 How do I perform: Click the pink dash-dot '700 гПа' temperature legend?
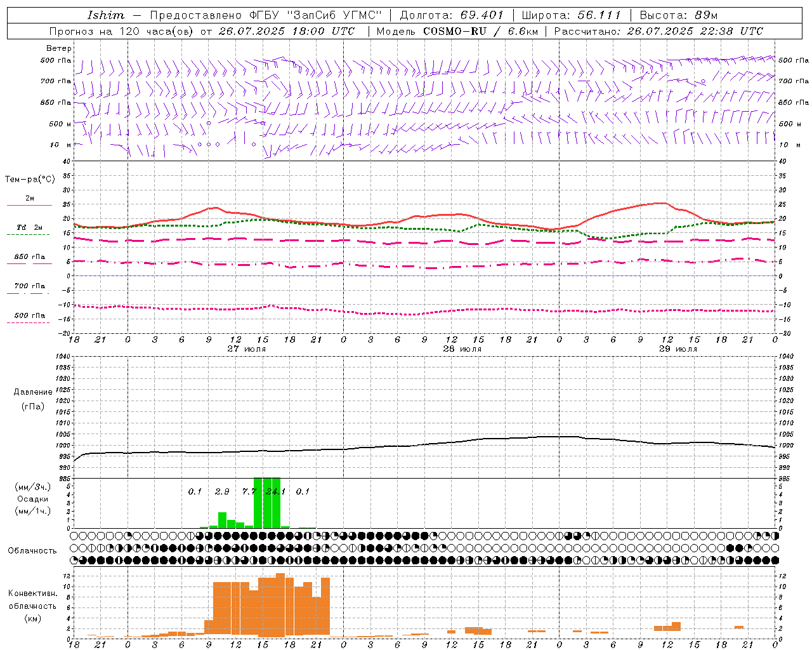click(28, 293)
